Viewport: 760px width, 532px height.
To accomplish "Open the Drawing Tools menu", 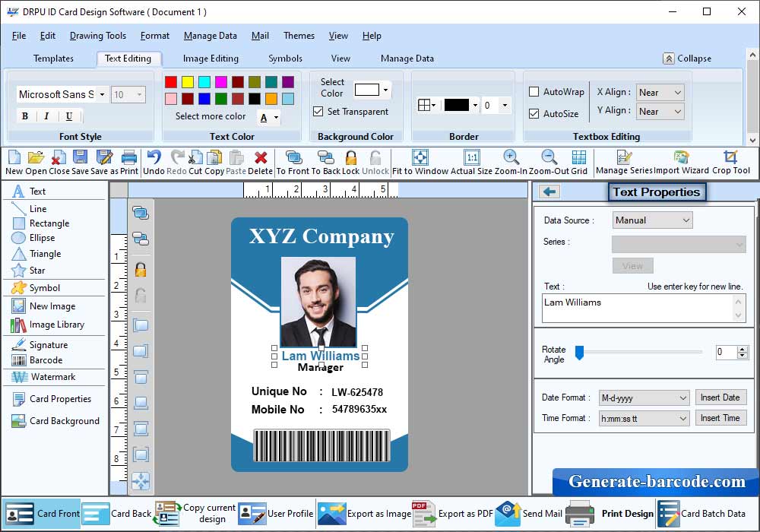I will coord(98,36).
